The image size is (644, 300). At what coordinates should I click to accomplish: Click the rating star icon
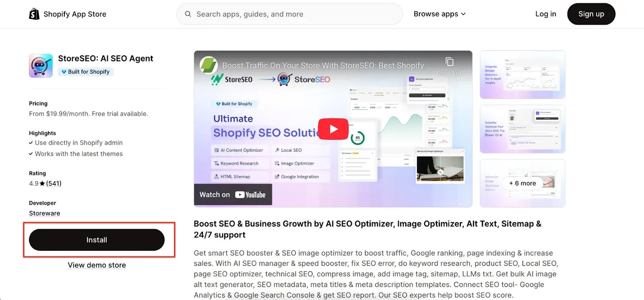42,184
